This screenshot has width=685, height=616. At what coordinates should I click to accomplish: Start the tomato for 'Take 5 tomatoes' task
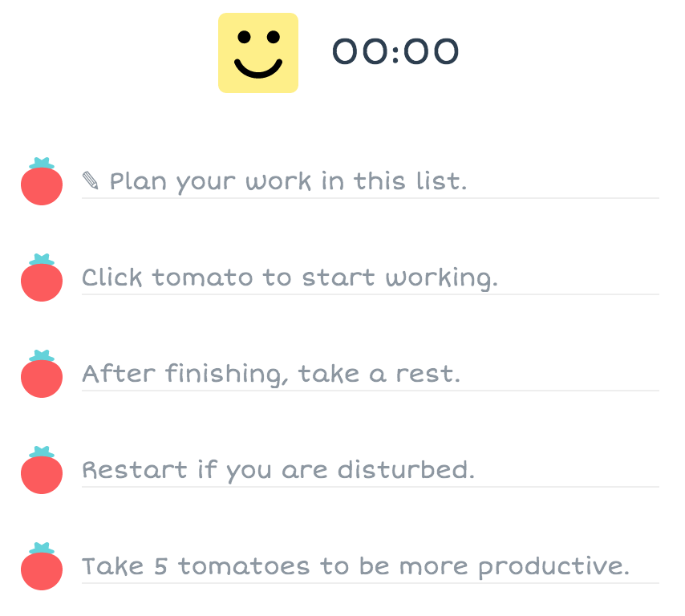[x=42, y=569]
